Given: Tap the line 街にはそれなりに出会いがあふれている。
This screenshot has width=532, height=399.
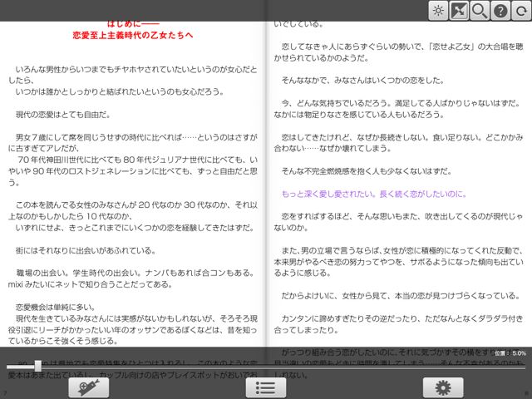Looking at the screenshot, I should pos(86,251).
